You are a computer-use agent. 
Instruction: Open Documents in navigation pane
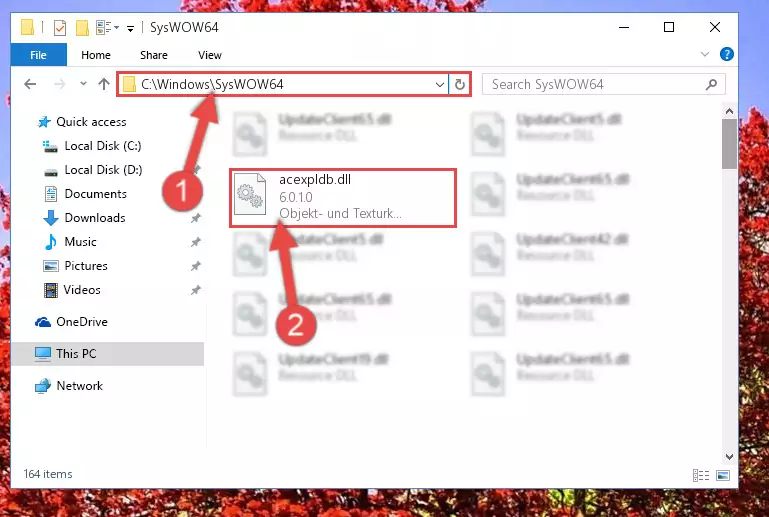(96, 194)
